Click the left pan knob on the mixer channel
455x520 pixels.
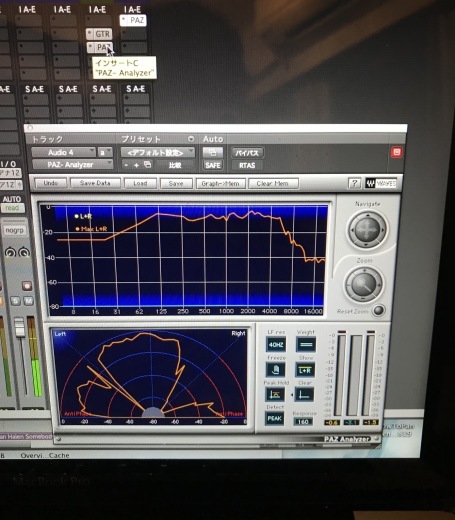pyautogui.click(x=11, y=252)
